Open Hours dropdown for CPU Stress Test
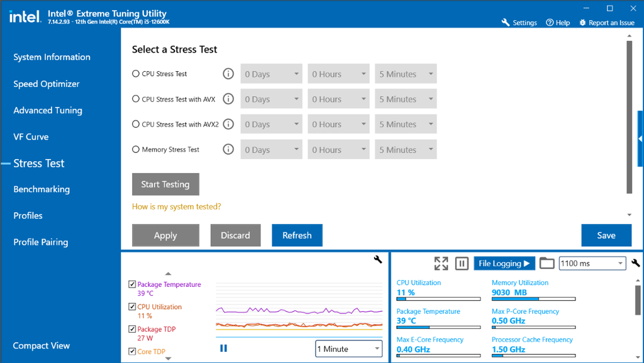The height and width of the screenshot is (363, 644). (x=338, y=74)
